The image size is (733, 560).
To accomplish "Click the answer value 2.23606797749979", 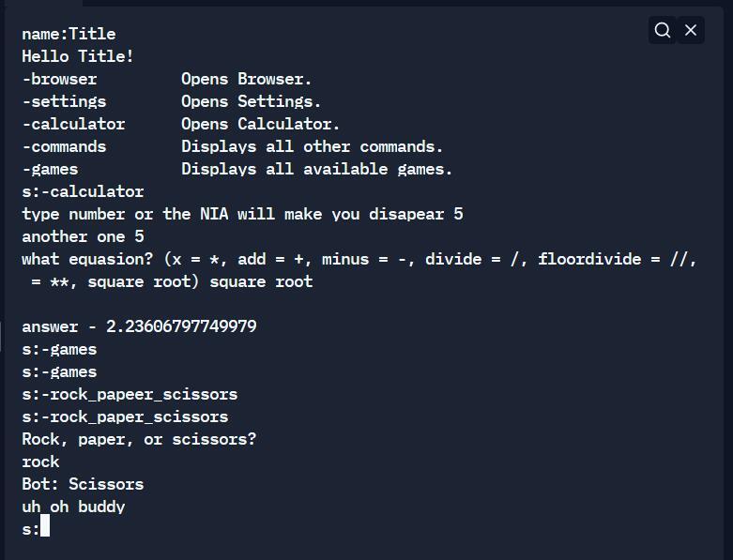I will pyautogui.click(x=181, y=326).
